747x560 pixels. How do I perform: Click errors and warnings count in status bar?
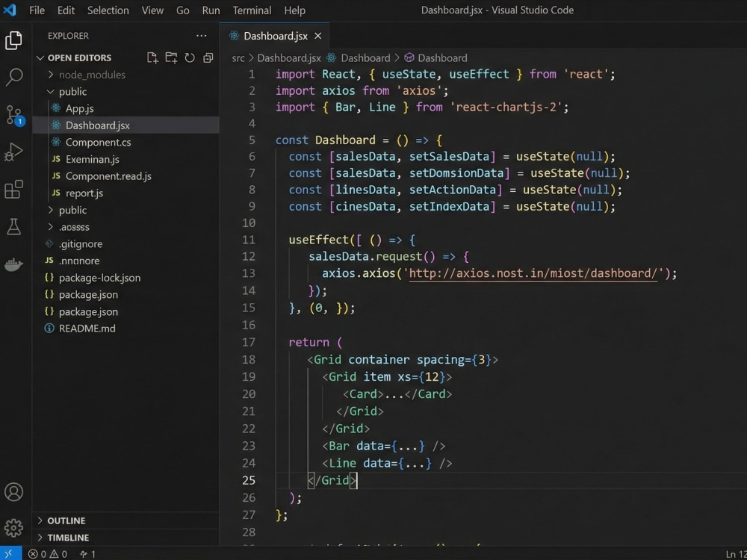pyautogui.click(x=48, y=554)
